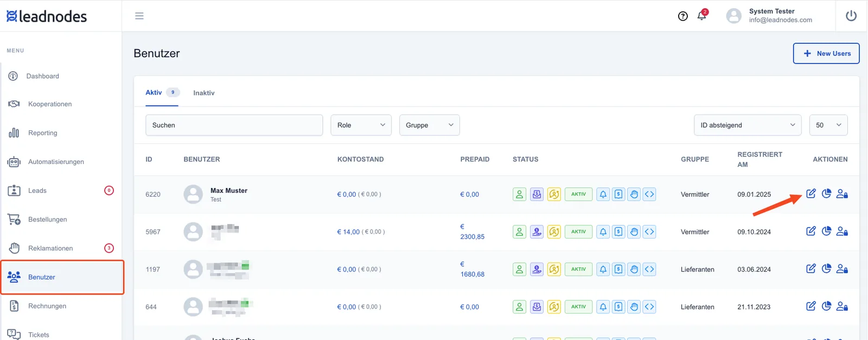Open the help question mark icon
Viewport: 868px width, 340px height.
(x=683, y=16)
